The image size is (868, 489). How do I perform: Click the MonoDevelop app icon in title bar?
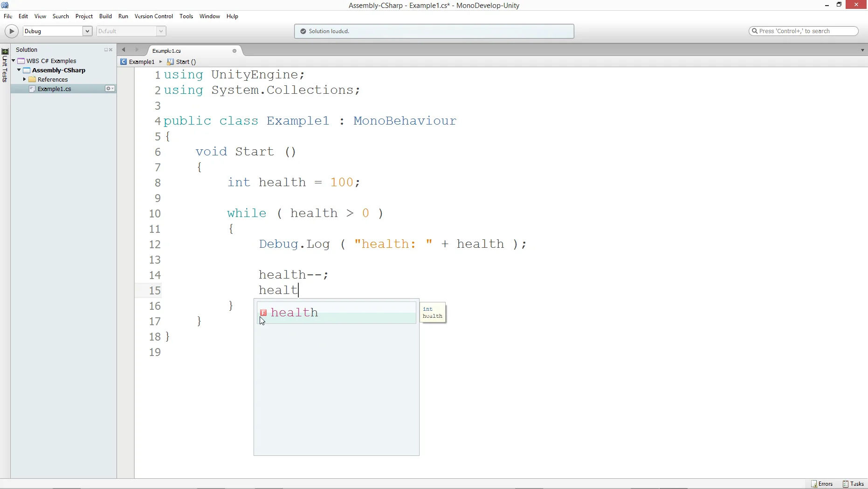pyautogui.click(x=5, y=5)
